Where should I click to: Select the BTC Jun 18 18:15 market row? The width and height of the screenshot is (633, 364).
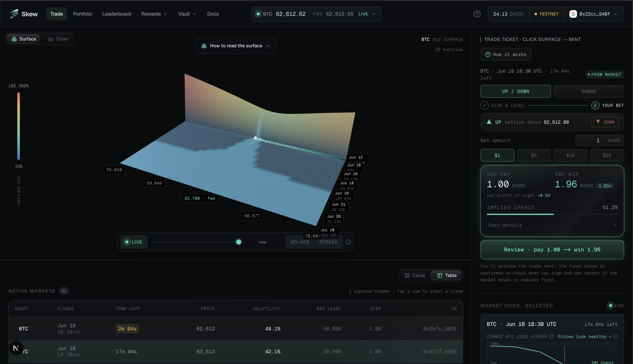236,329
